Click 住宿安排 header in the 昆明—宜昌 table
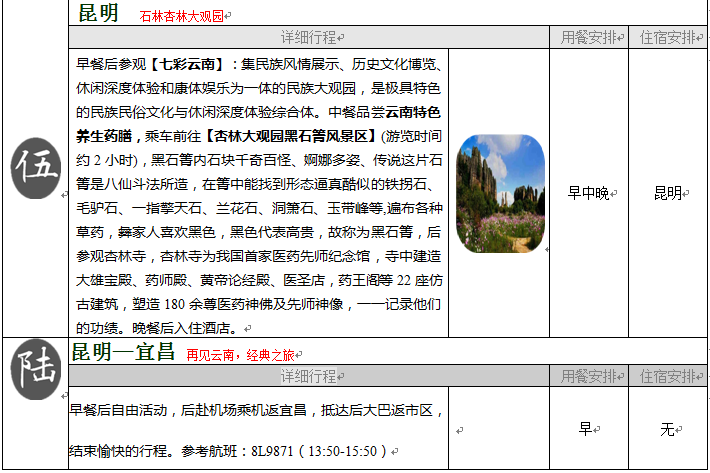This screenshot has height=473, width=710. 668,376
